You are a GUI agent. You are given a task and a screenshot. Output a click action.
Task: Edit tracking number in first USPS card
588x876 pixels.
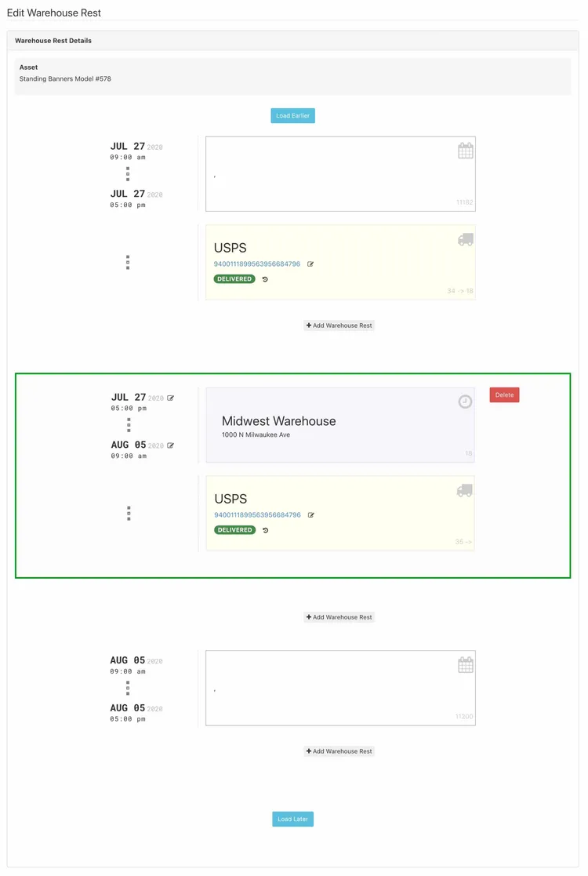pyautogui.click(x=310, y=264)
